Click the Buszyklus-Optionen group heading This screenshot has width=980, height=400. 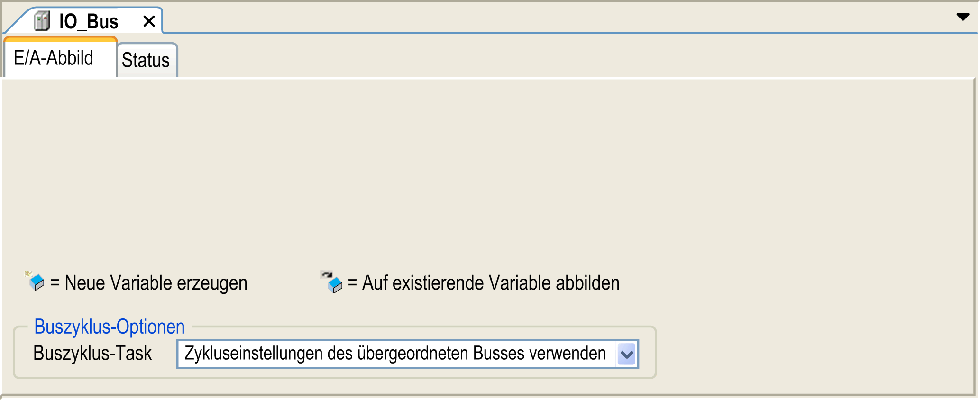pos(110,327)
